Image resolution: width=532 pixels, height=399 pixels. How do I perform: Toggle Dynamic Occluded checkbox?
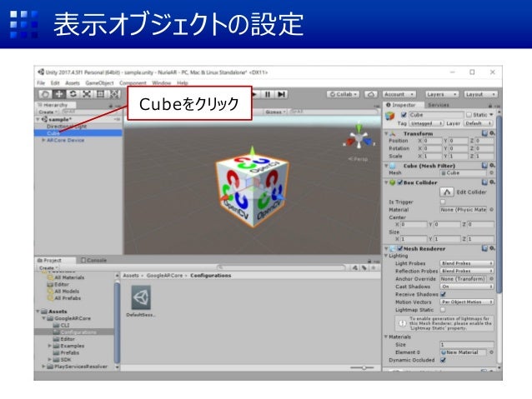tap(443, 360)
